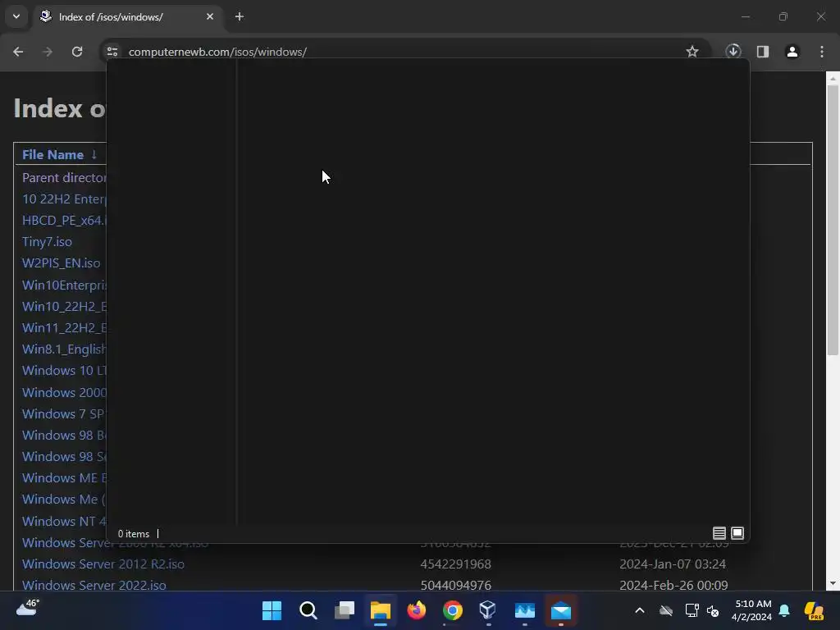
Task: Open the Tiny7.iso link
Action: tap(47, 242)
